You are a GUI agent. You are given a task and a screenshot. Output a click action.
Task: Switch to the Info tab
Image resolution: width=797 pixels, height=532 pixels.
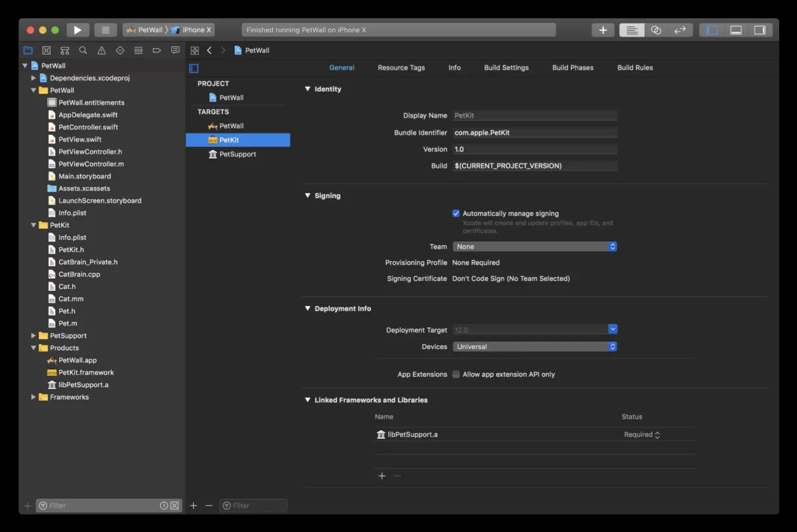coord(454,67)
